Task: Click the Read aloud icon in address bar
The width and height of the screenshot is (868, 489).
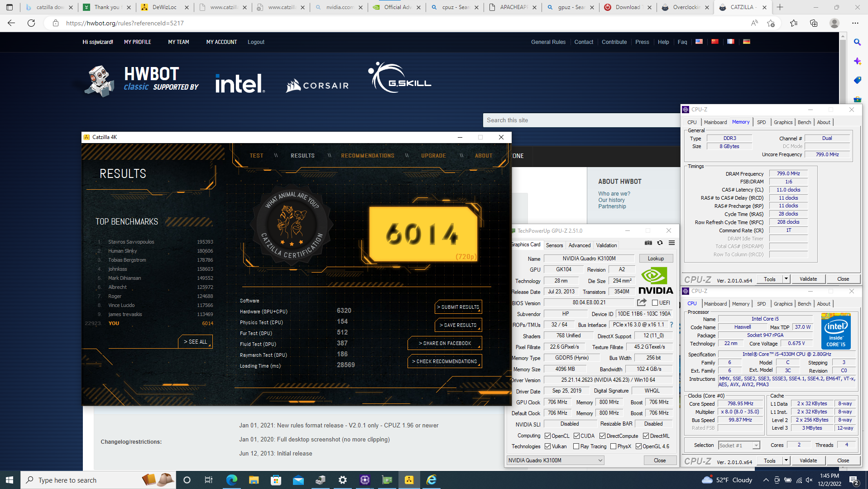Action: tap(754, 23)
